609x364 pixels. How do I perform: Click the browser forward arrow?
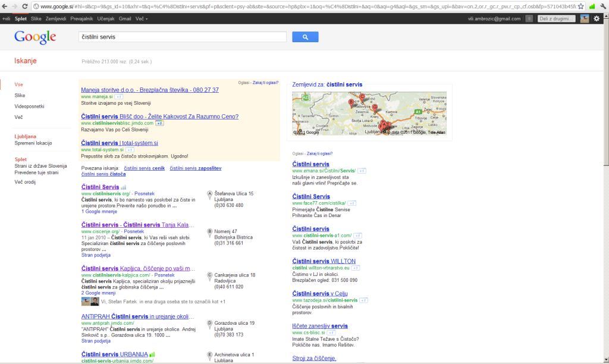tap(14, 6)
